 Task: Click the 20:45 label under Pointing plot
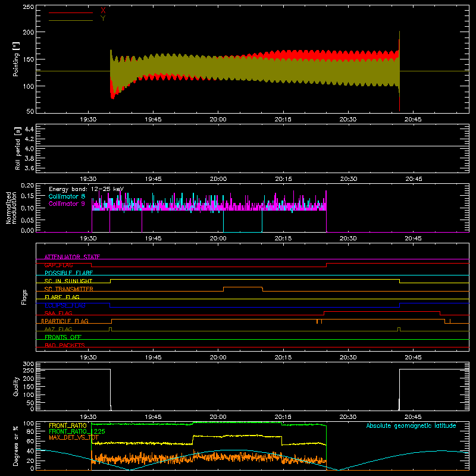(413, 120)
